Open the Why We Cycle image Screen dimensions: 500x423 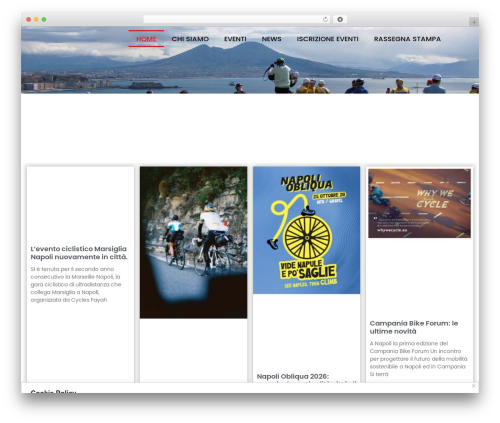419,203
